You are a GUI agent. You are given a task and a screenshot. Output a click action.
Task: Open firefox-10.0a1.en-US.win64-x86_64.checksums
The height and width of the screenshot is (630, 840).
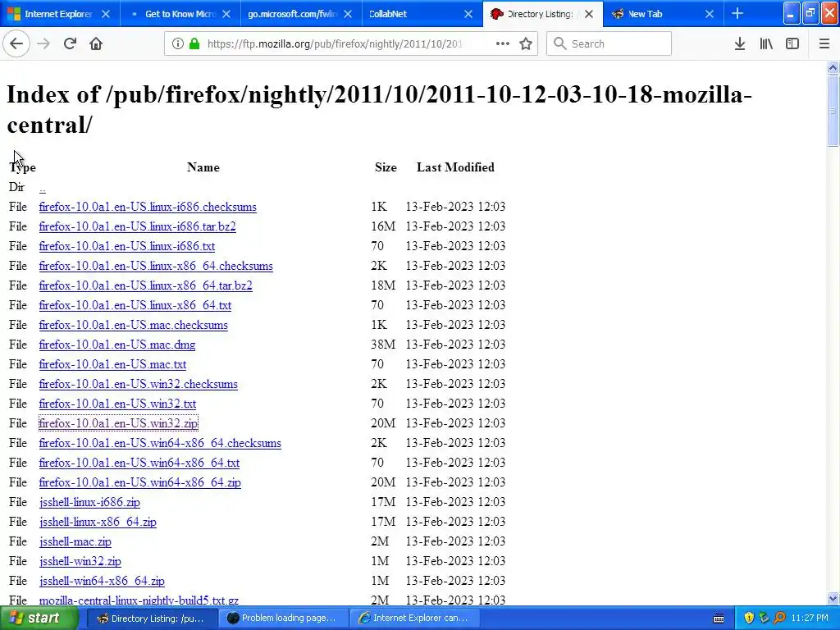pos(160,443)
